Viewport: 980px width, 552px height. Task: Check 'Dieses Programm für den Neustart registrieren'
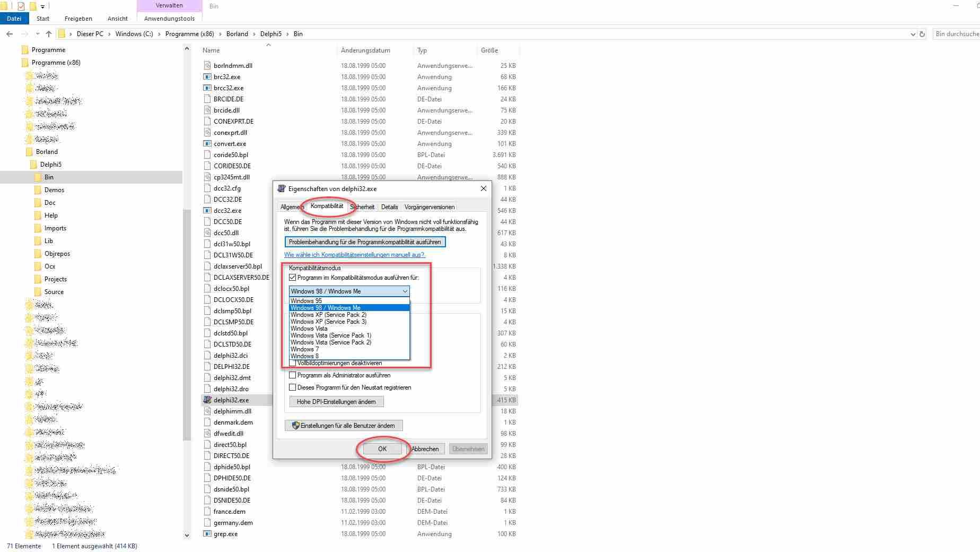click(292, 387)
